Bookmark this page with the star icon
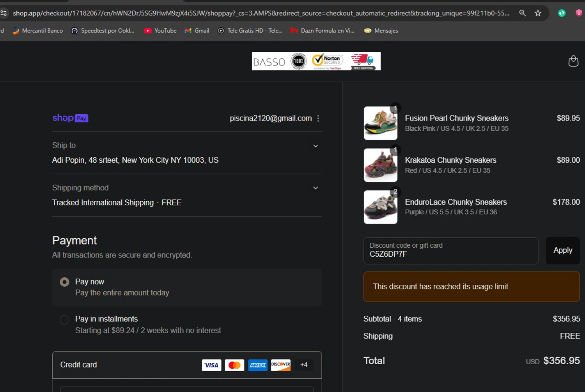Viewport: 585px width, 392px height. tap(538, 13)
